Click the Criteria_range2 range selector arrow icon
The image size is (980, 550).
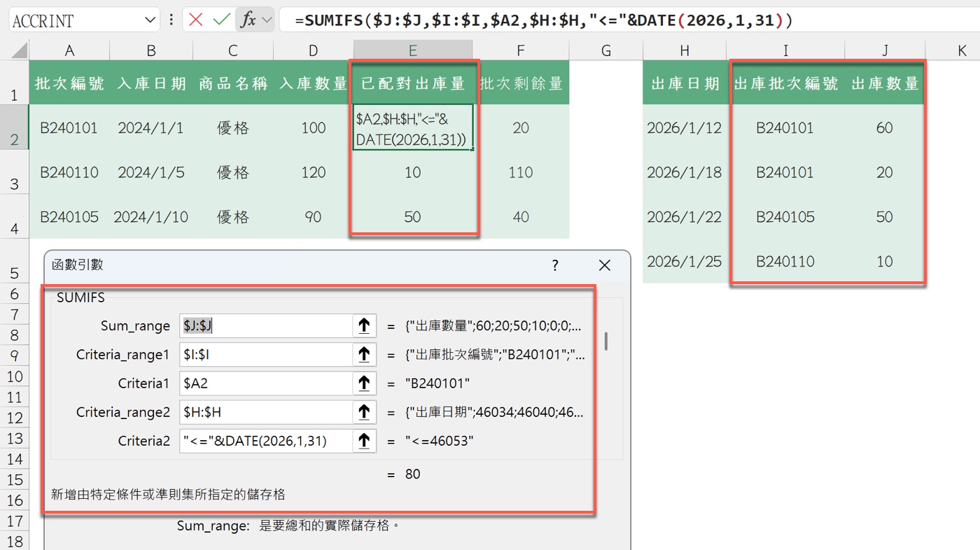(x=364, y=412)
